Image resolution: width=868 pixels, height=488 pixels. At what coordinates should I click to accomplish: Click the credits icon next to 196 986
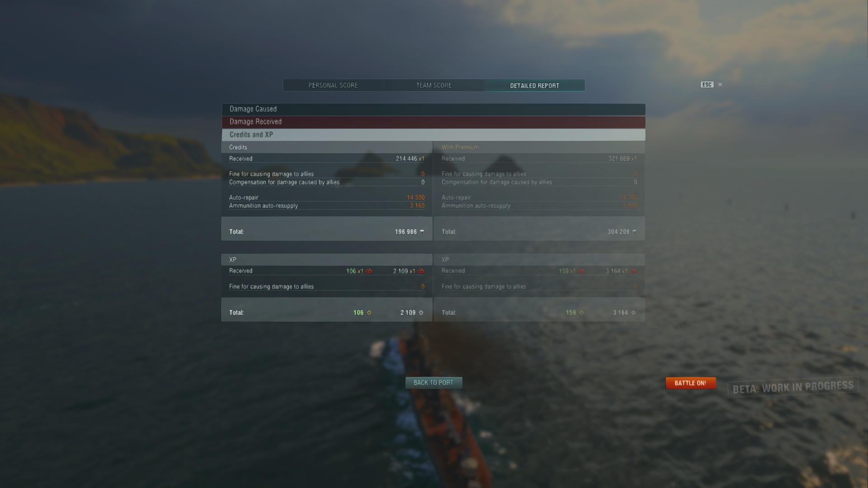[422, 232]
